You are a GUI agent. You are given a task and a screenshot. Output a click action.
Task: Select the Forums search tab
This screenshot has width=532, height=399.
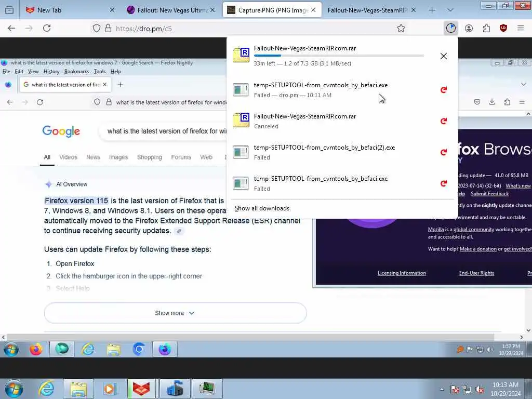pos(181,157)
